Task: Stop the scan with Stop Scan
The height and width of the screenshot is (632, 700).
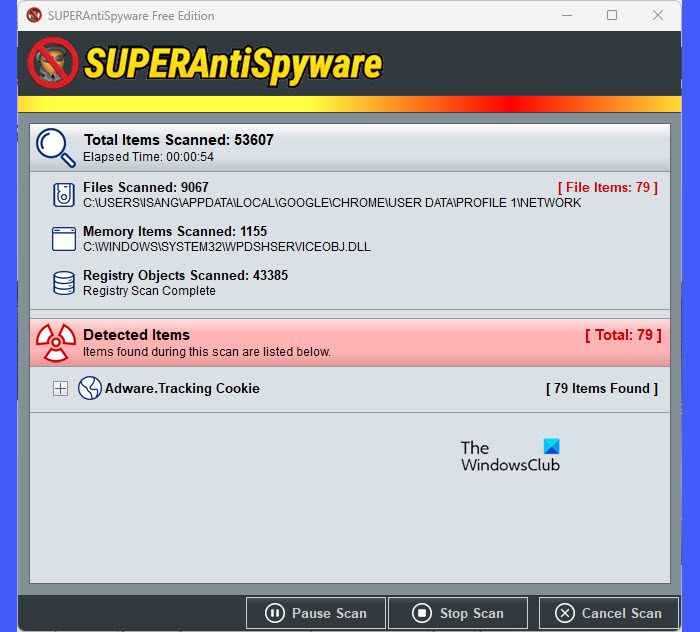Action: pos(458,613)
